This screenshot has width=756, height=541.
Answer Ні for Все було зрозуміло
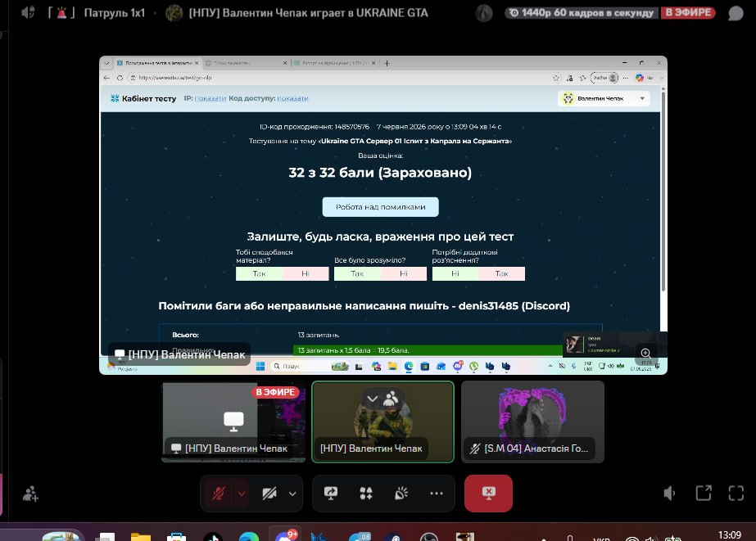pos(404,273)
